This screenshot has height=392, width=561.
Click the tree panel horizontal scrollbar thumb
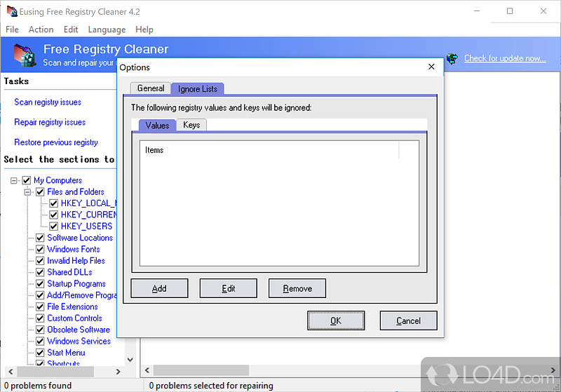[x=55, y=372]
